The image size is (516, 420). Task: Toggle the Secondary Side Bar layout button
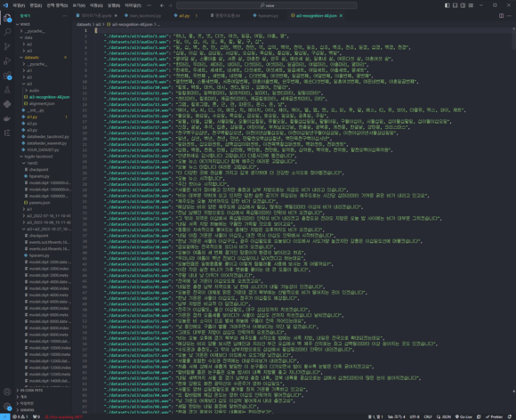[463, 5]
